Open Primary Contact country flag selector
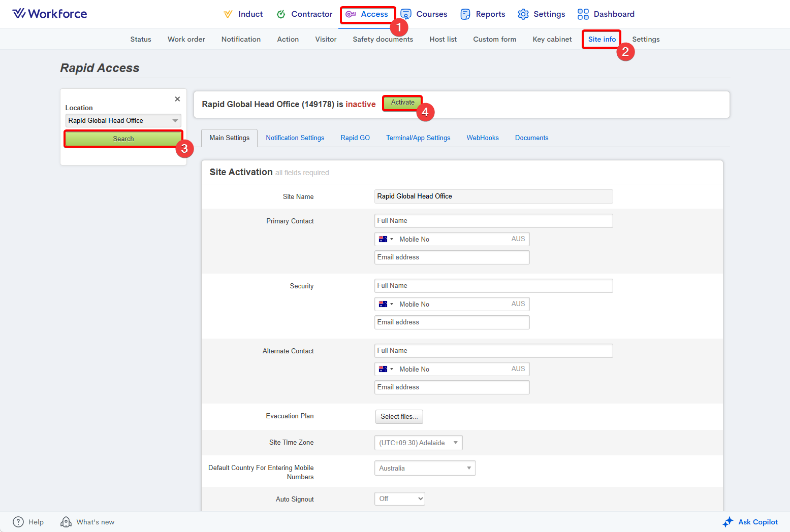790x532 pixels. point(386,239)
